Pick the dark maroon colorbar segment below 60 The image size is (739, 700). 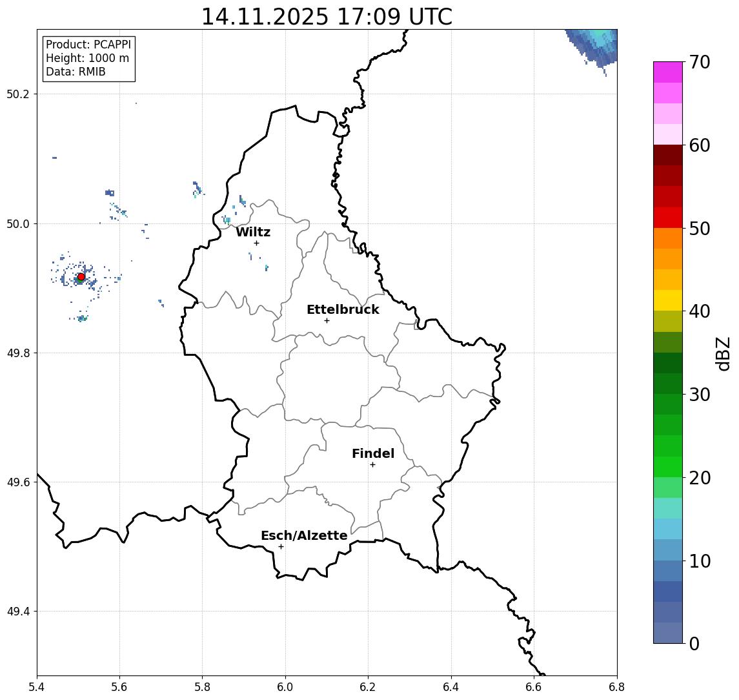[x=668, y=155]
